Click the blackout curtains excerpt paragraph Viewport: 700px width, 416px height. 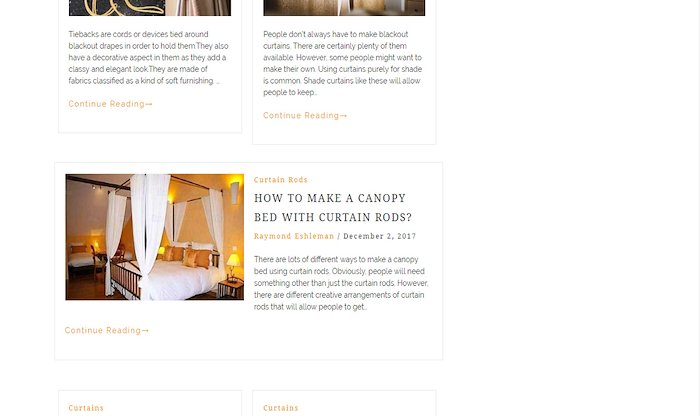[x=343, y=63]
